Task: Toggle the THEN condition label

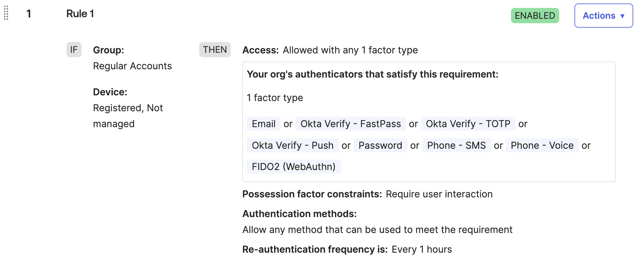Action: click(x=215, y=50)
